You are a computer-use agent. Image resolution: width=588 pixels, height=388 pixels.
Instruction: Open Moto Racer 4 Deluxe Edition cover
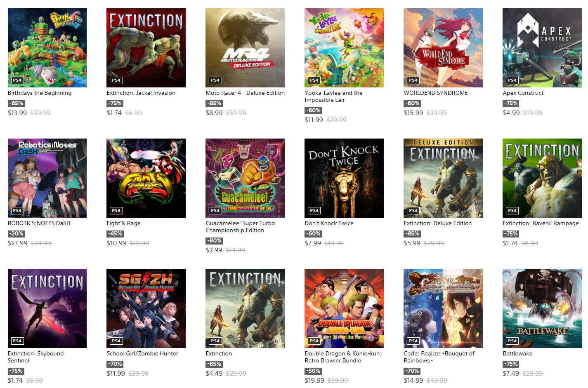(245, 48)
